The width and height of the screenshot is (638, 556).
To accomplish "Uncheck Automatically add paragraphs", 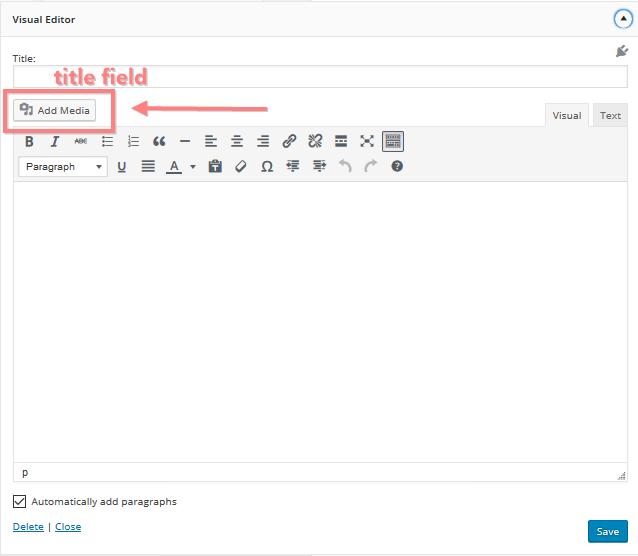I will (x=20, y=501).
